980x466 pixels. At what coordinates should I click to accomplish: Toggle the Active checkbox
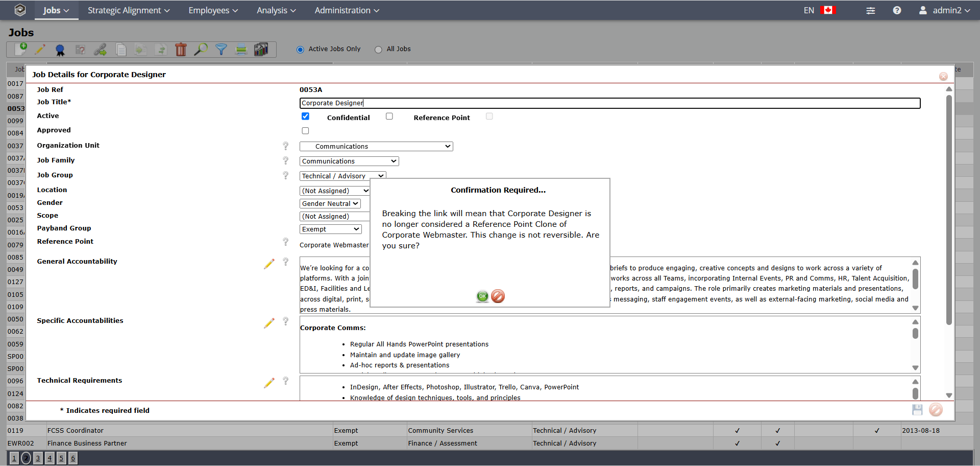[305, 116]
